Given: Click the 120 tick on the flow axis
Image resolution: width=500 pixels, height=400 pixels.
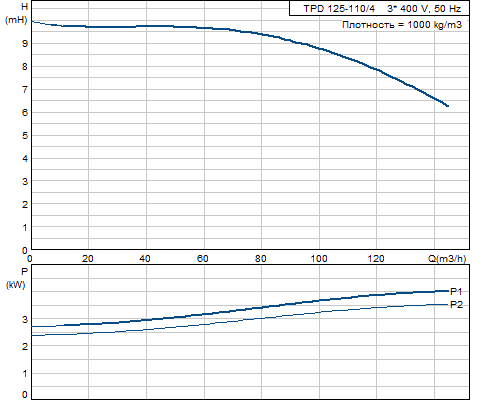Looking at the screenshot, I should (x=376, y=259).
